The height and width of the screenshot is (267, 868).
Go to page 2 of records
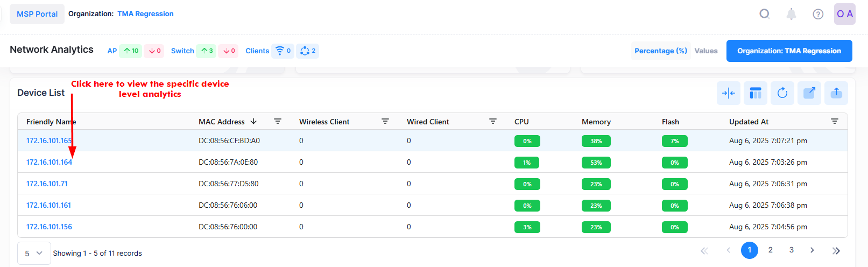[x=770, y=250]
